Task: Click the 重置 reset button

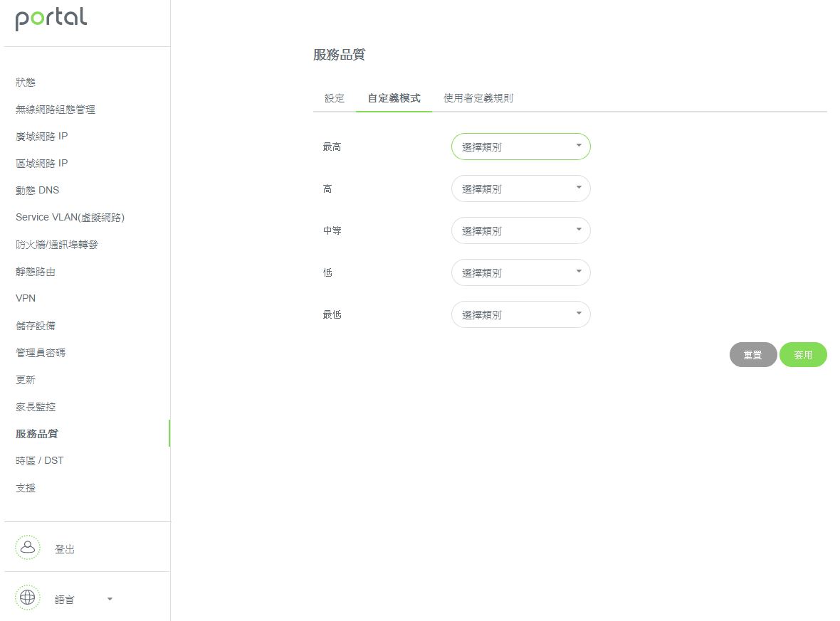Action: pos(752,354)
